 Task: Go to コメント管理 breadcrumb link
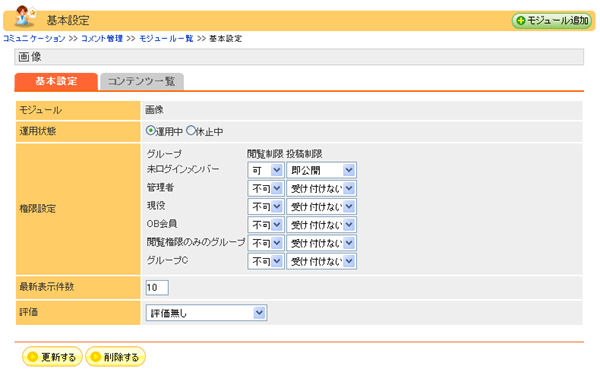(102, 39)
